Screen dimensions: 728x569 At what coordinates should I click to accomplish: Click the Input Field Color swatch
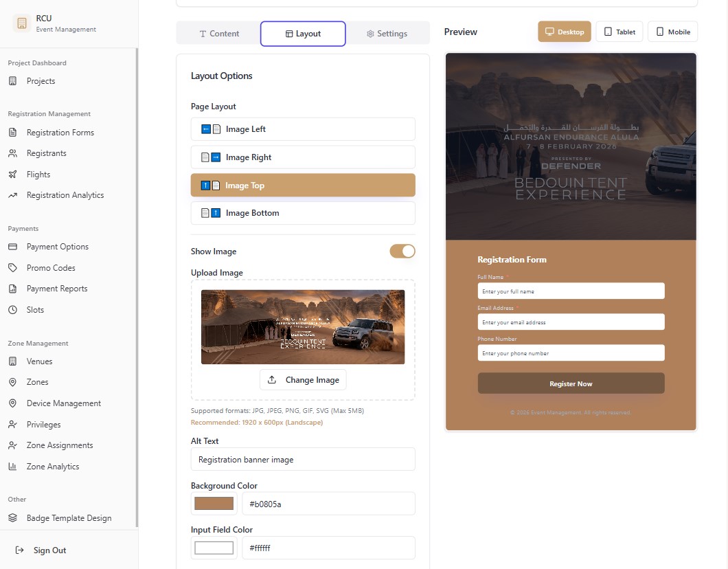click(x=214, y=547)
